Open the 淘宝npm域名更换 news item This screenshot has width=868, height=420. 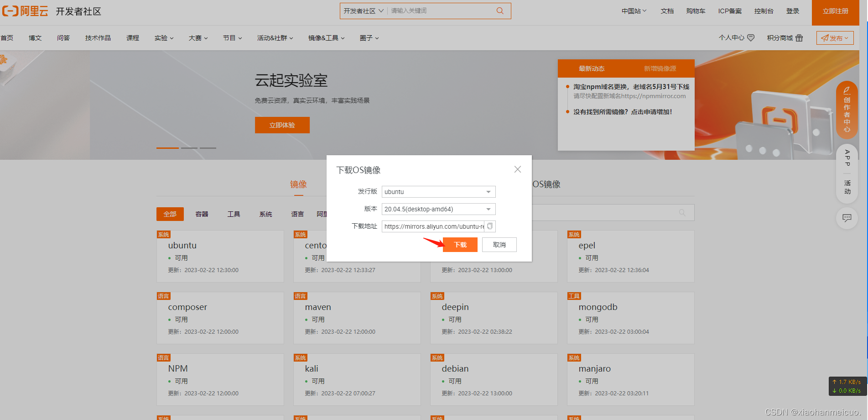[631, 87]
